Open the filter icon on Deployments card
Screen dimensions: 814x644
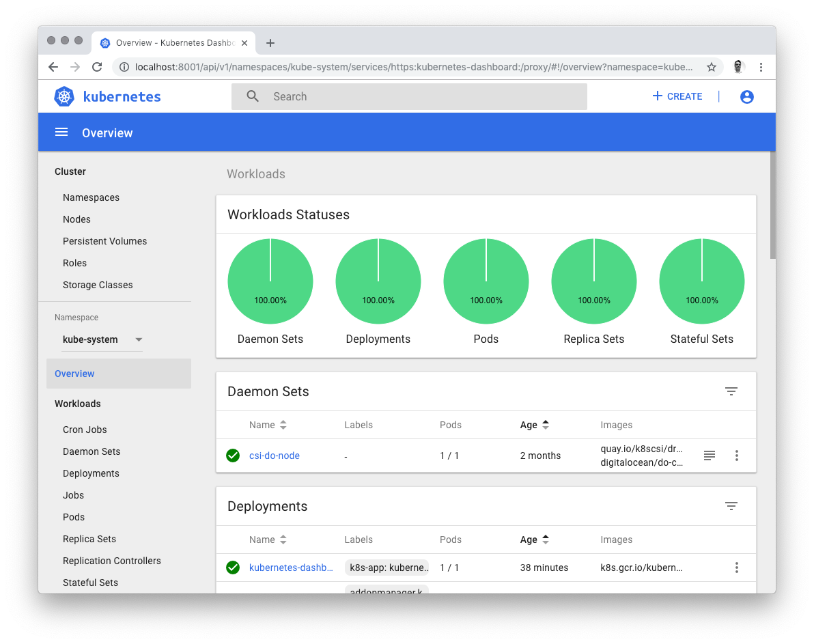731,505
